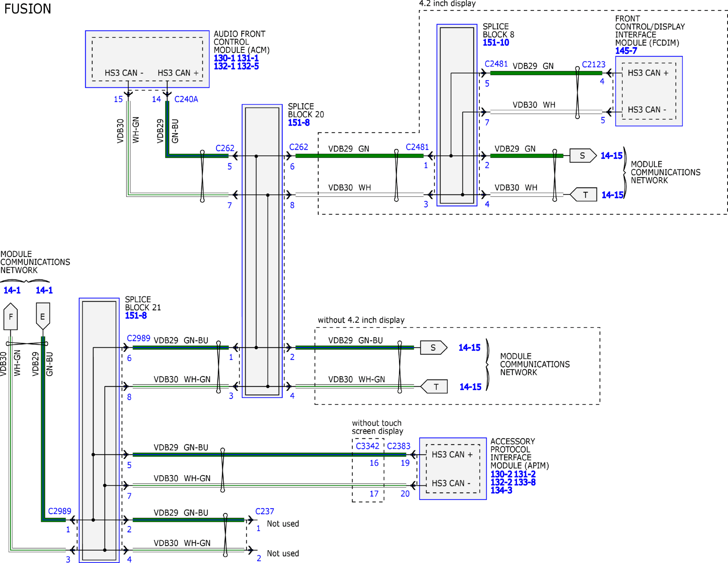The image size is (728, 563).
Task: Follow the 14-1 link above the E connector
Action: [x=44, y=290]
